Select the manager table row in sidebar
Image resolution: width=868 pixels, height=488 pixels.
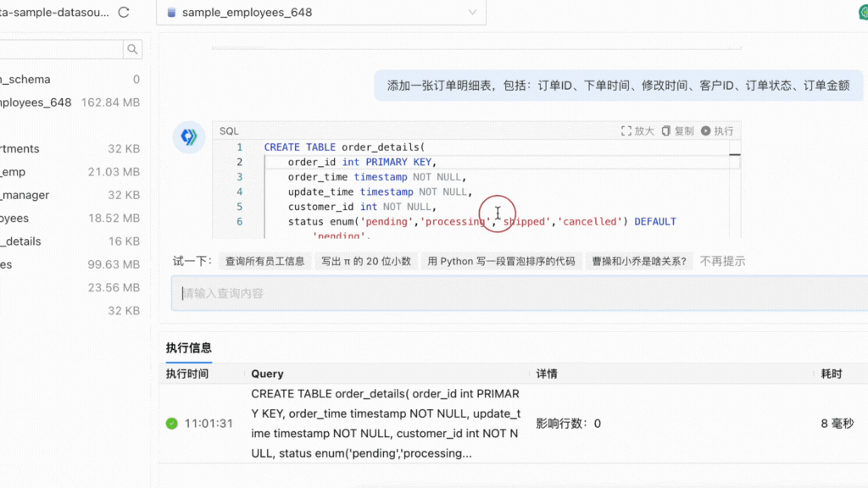click(70, 196)
